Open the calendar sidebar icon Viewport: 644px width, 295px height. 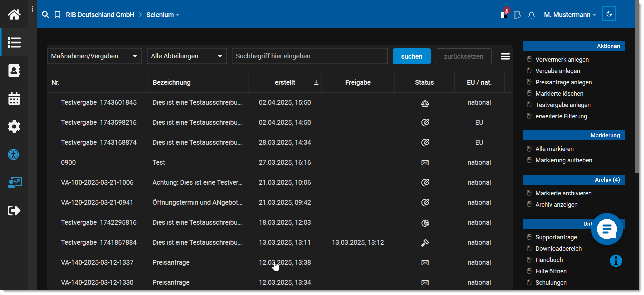tap(14, 99)
